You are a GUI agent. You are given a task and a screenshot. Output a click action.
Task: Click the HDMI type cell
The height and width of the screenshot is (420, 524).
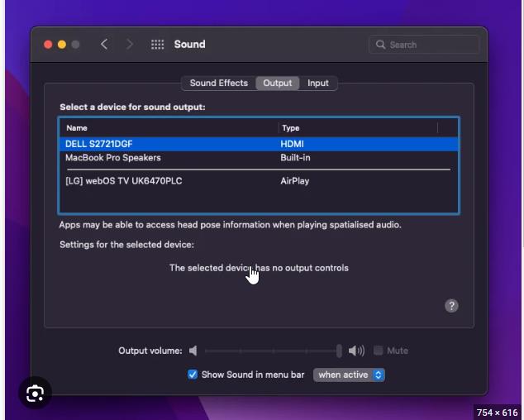tap(292, 144)
